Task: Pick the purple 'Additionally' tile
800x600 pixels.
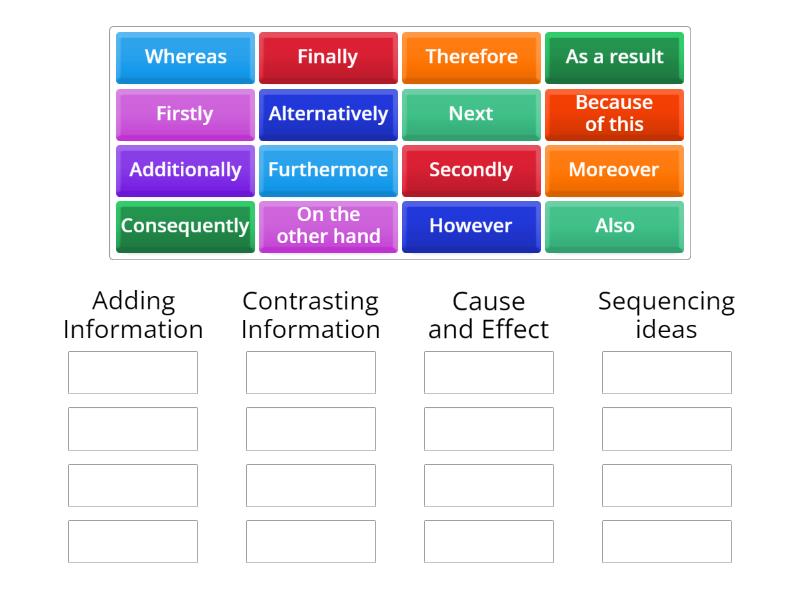Action: [x=186, y=170]
